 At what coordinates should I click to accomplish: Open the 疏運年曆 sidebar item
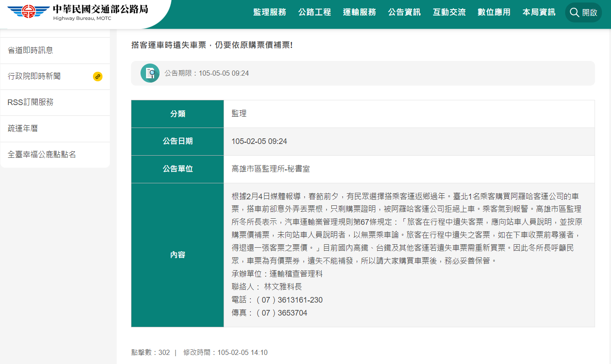pyautogui.click(x=55, y=128)
